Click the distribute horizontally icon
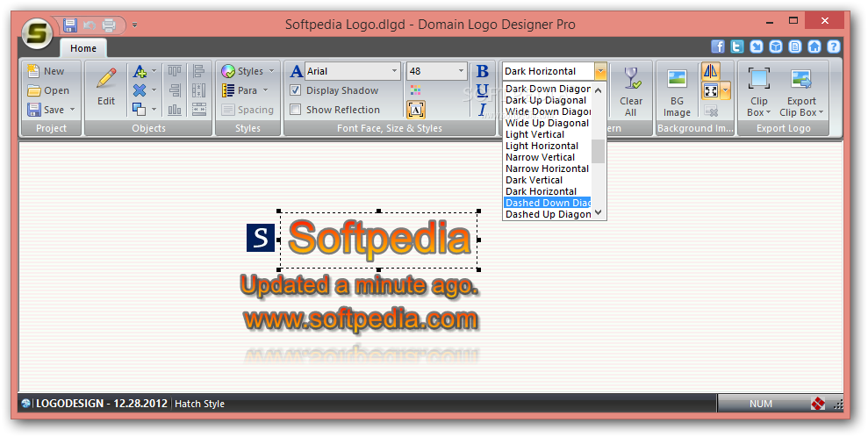868x437 pixels. pos(198,110)
